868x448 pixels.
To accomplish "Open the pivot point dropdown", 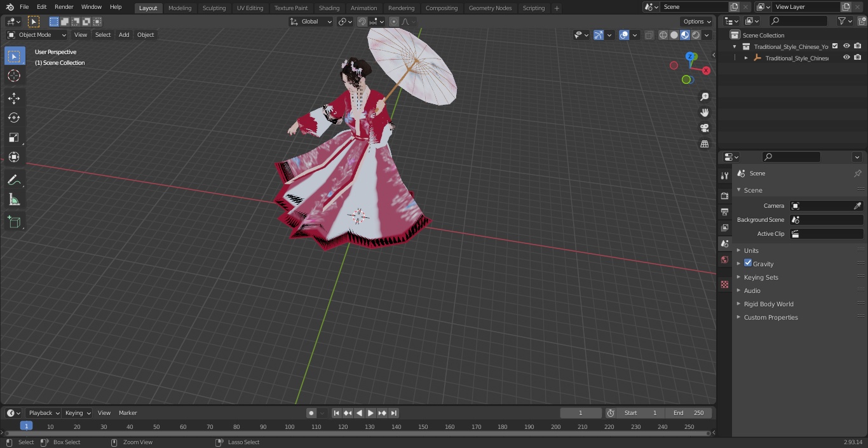I will [x=345, y=22].
